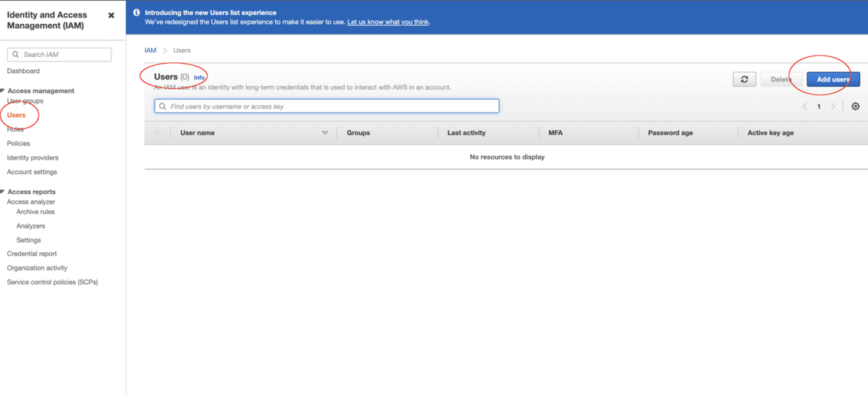Open Dashboard in sidebar
The height and width of the screenshot is (396, 868).
(x=23, y=71)
